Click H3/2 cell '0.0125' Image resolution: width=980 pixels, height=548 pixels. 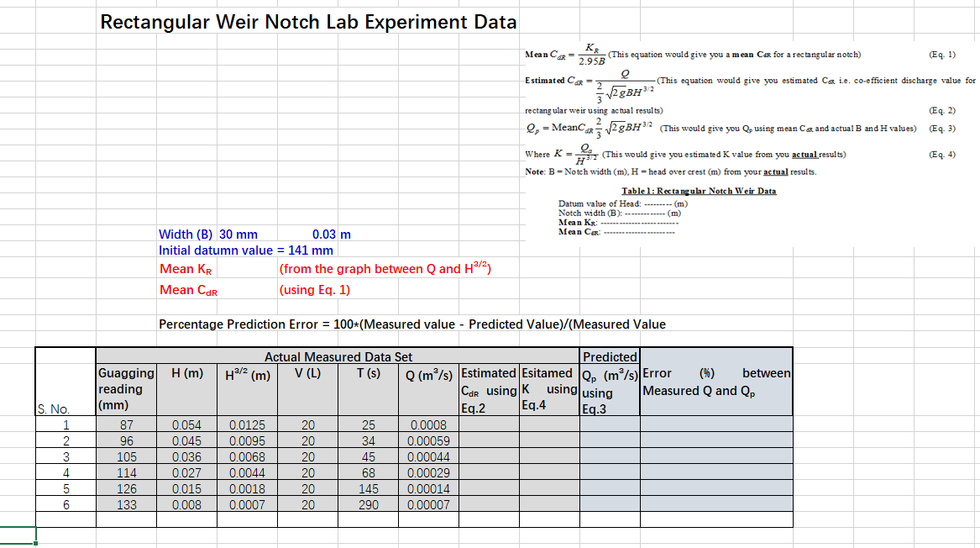click(247, 424)
